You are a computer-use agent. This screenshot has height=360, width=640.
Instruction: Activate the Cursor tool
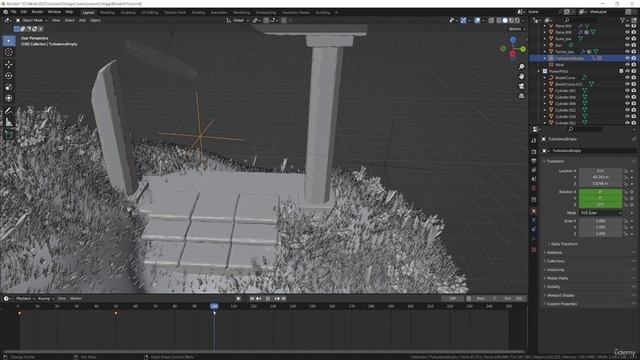pos(9,52)
